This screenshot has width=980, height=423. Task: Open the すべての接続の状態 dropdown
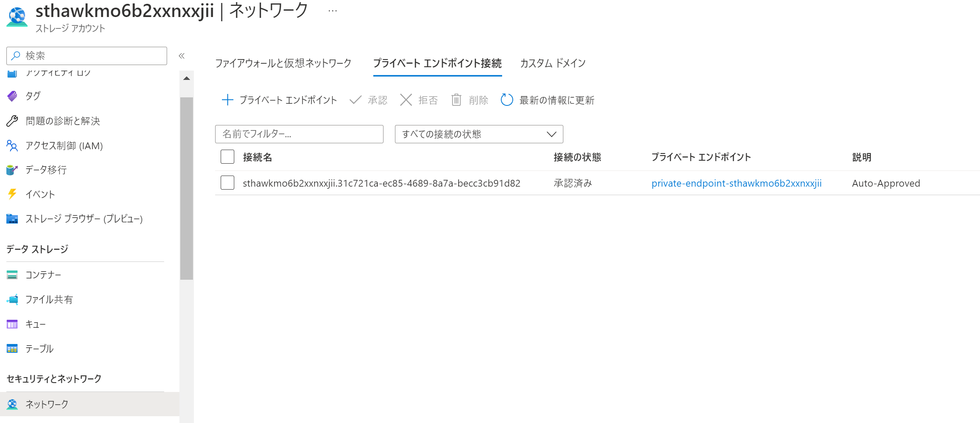click(x=479, y=134)
